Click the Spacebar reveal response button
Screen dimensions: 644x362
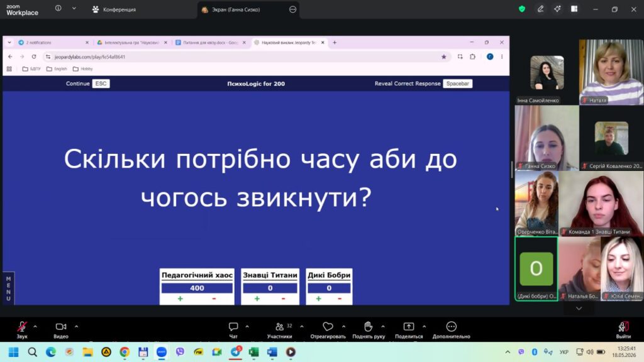coord(458,84)
